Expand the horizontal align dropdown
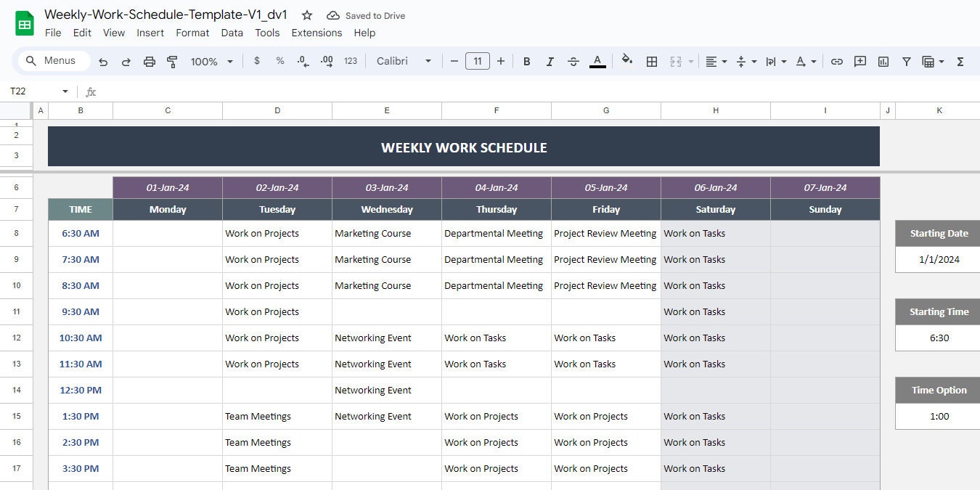Viewport: 980px width, 490px height. pos(724,61)
